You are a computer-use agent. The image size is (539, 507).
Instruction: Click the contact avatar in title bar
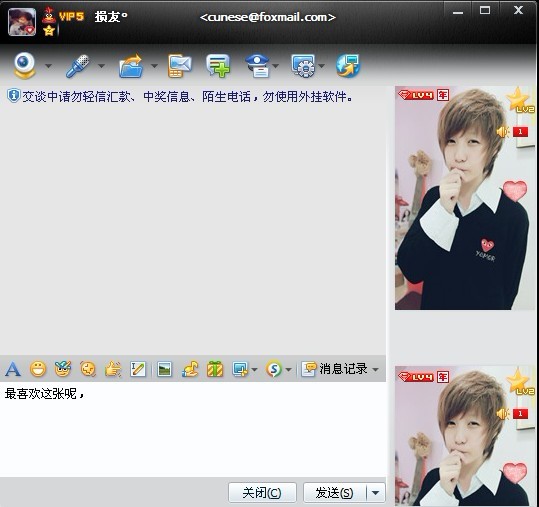pyautogui.click(x=22, y=22)
